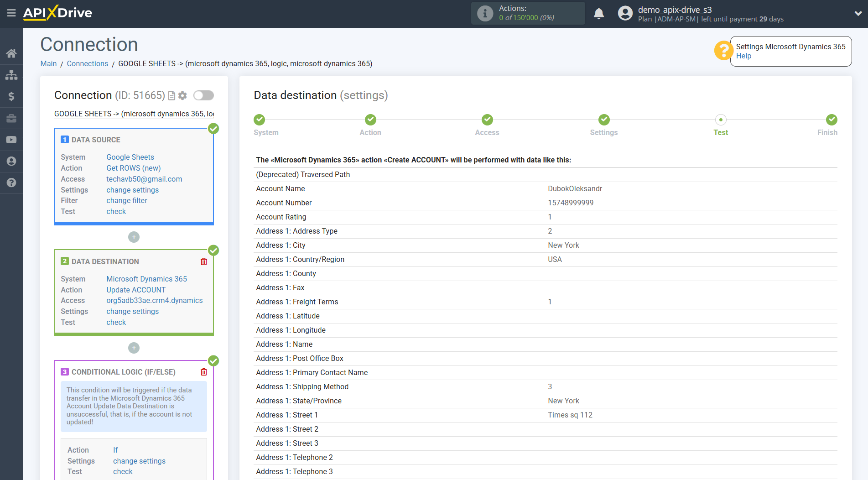Go to the Finish step

[832, 120]
